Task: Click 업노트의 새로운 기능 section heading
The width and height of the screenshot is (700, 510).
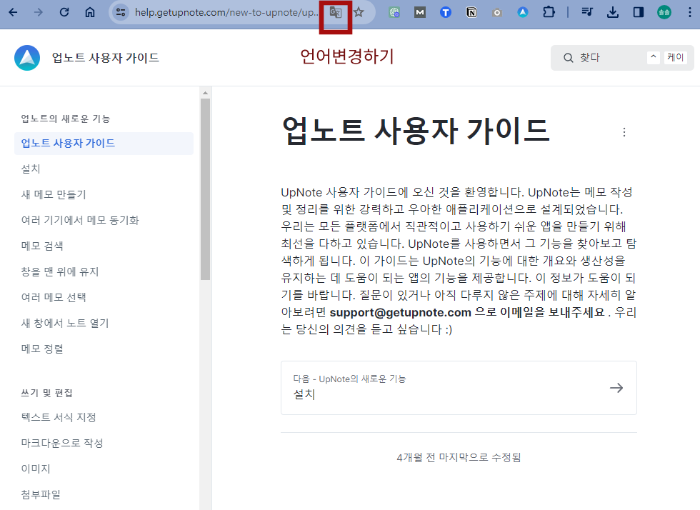Action: click(x=65, y=118)
